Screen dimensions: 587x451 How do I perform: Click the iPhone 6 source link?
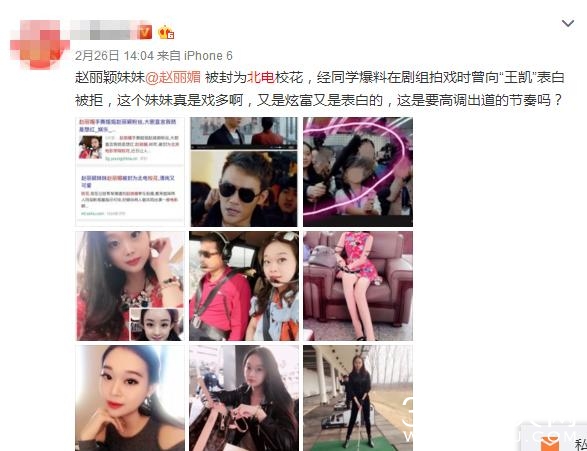(208, 56)
